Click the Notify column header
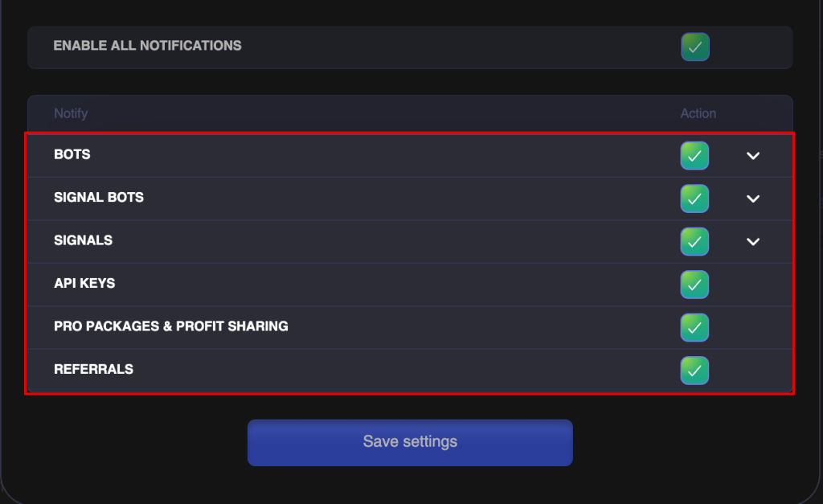 point(71,113)
